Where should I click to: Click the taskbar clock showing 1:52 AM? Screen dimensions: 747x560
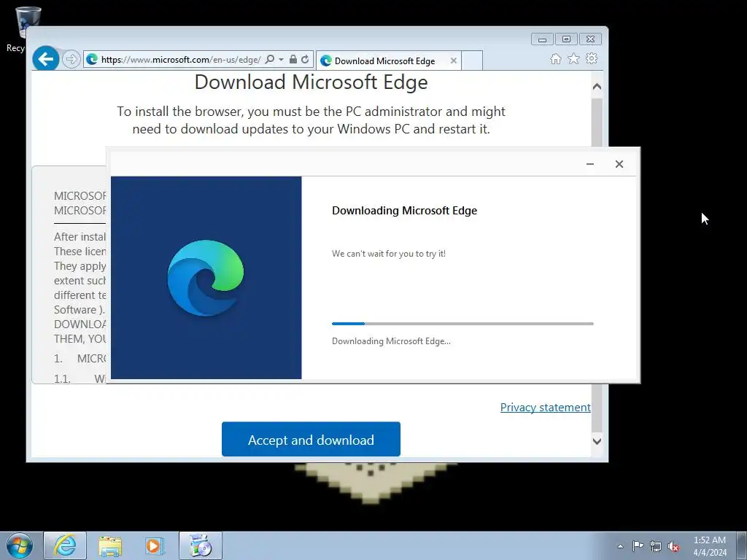click(710, 546)
